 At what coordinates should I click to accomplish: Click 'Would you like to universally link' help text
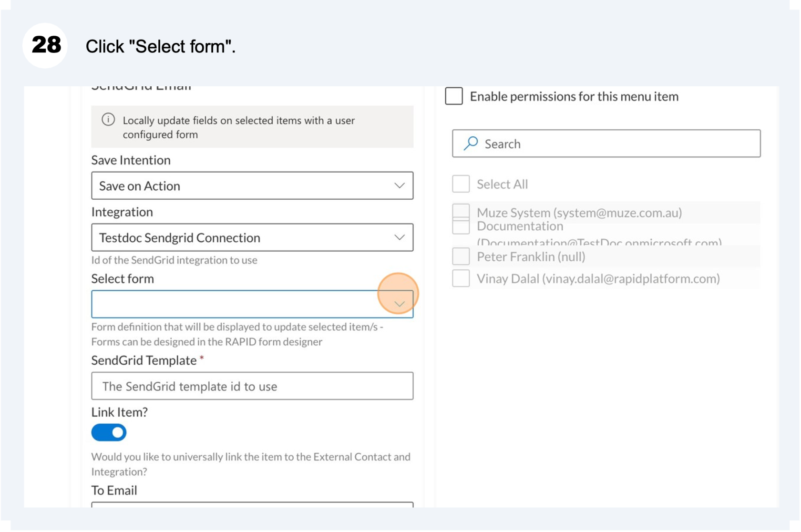(x=251, y=464)
